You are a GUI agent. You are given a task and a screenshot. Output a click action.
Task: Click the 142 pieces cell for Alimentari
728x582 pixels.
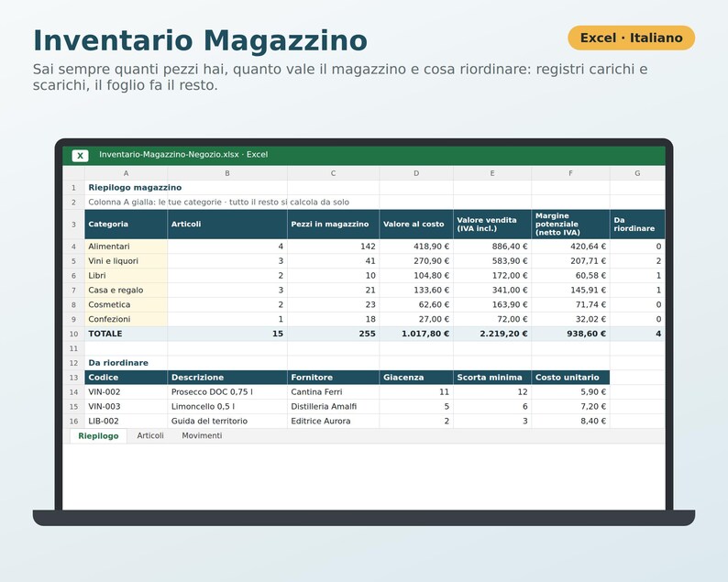334,247
